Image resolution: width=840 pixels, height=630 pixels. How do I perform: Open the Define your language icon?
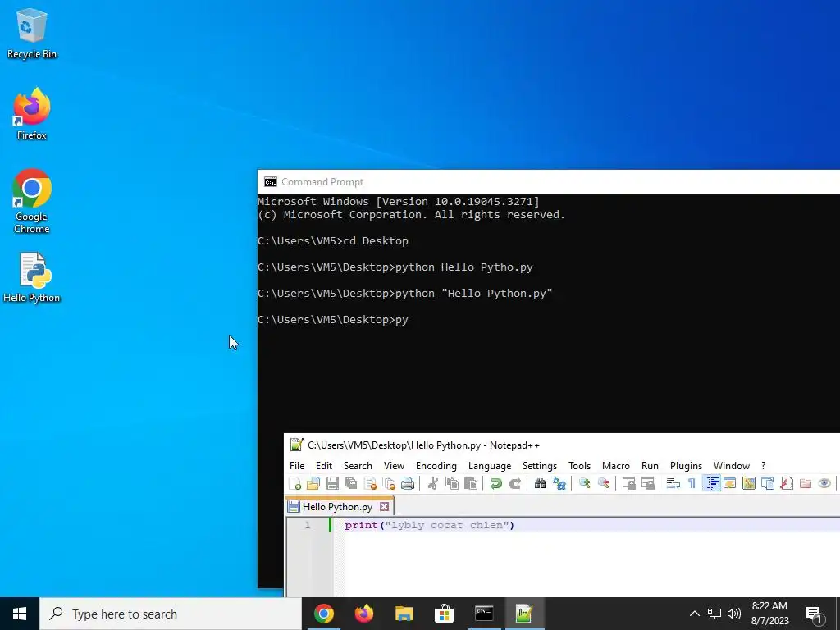coord(729,484)
